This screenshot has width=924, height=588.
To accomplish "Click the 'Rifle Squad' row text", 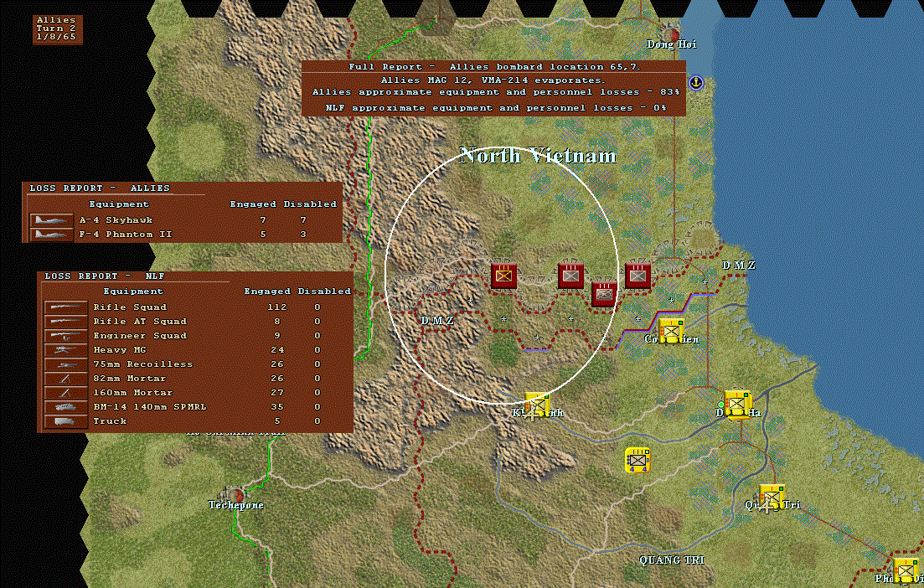I will click(130, 307).
